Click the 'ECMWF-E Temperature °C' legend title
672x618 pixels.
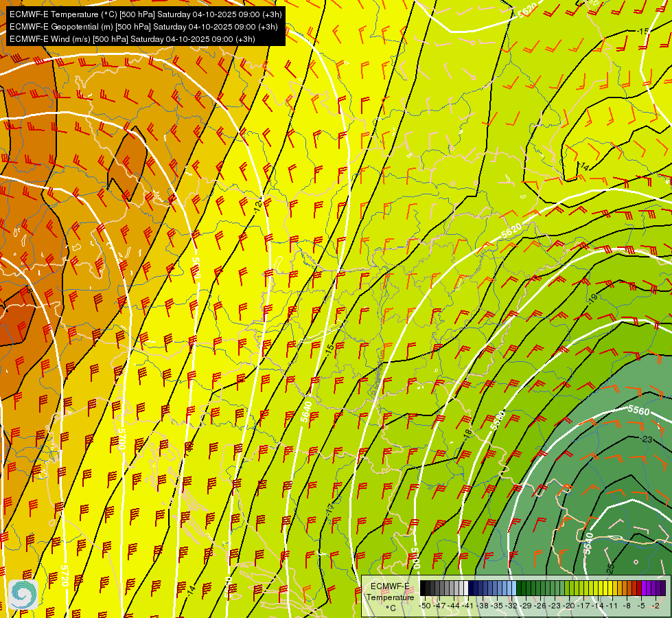pyautogui.click(x=390, y=597)
